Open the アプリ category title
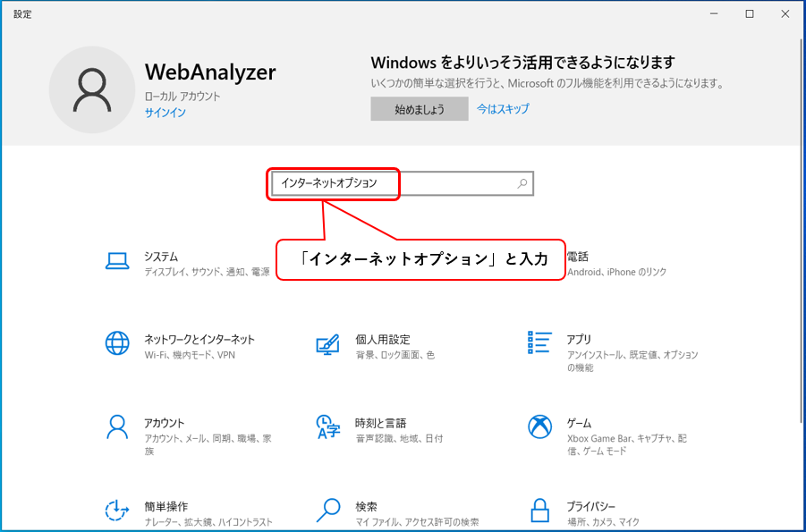 (579, 339)
